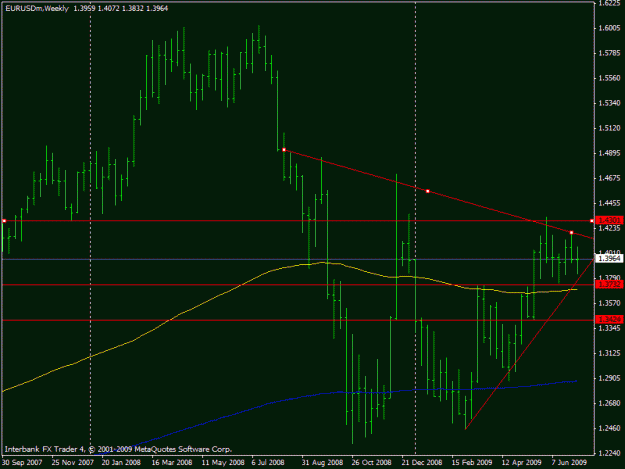
Task: Click the 1.5340 price scale label
Action: click(609, 103)
